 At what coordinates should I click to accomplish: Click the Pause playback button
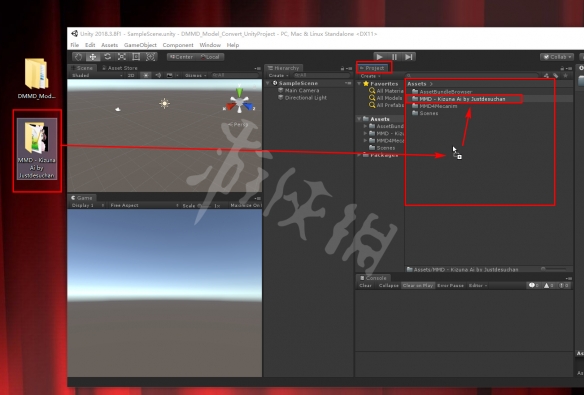(x=394, y=57)
